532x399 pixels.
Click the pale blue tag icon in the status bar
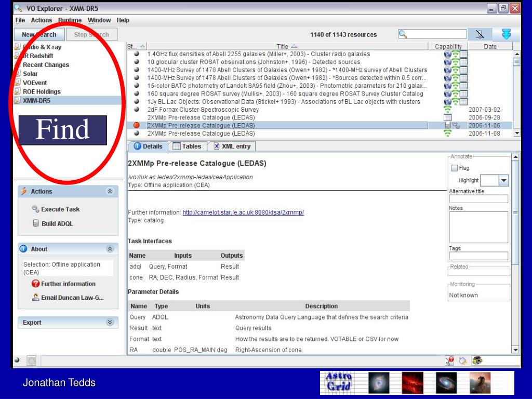pos(463,361)
